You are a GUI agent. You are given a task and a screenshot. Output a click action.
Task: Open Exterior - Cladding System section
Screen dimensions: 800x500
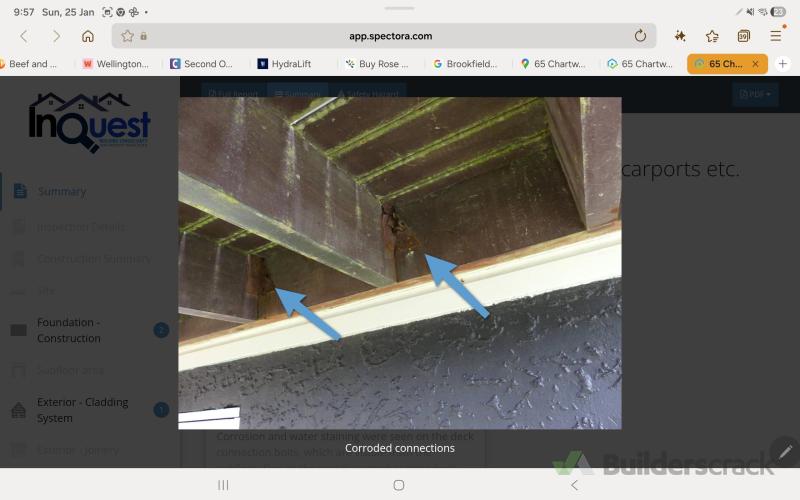82,410
